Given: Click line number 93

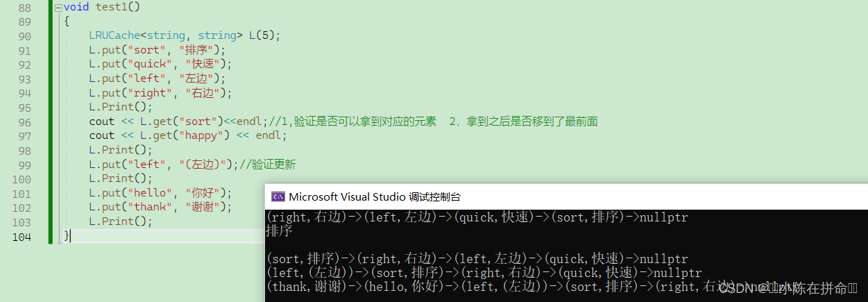Looking at the screenshot, I should [24, 79].
